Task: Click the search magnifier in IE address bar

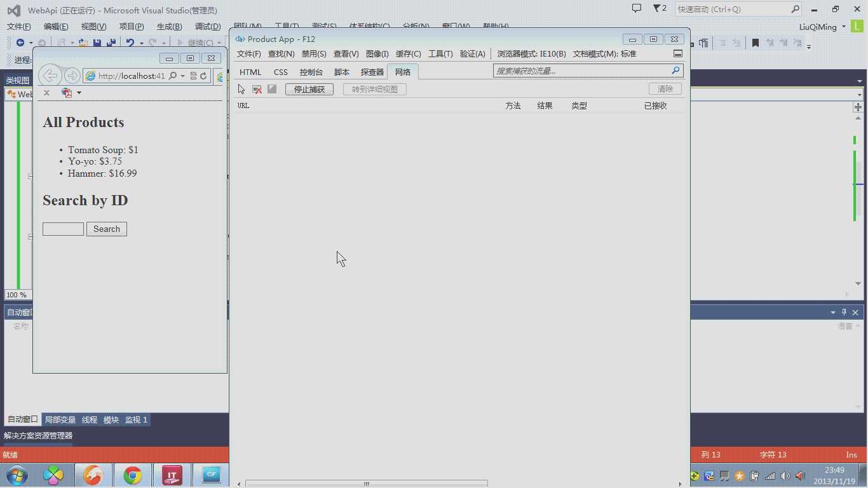Action: pyautogui.click(x=173, y=76)
